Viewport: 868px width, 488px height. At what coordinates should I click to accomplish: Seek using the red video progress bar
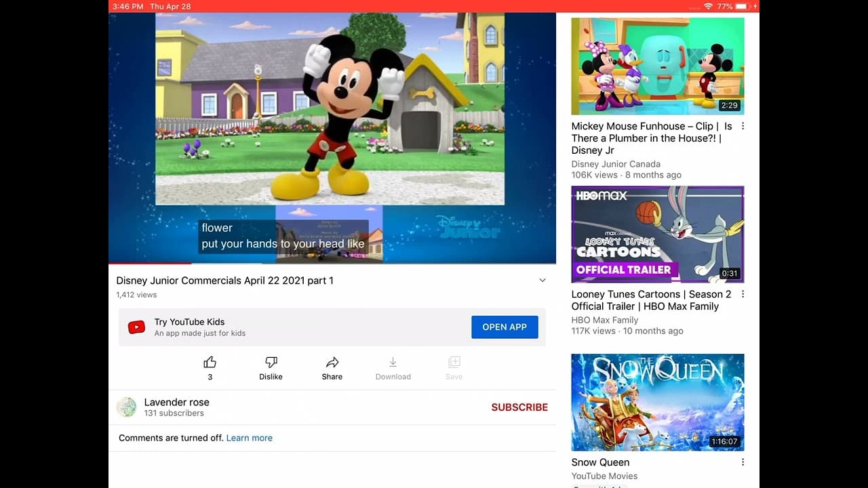(x=150, y=263)
